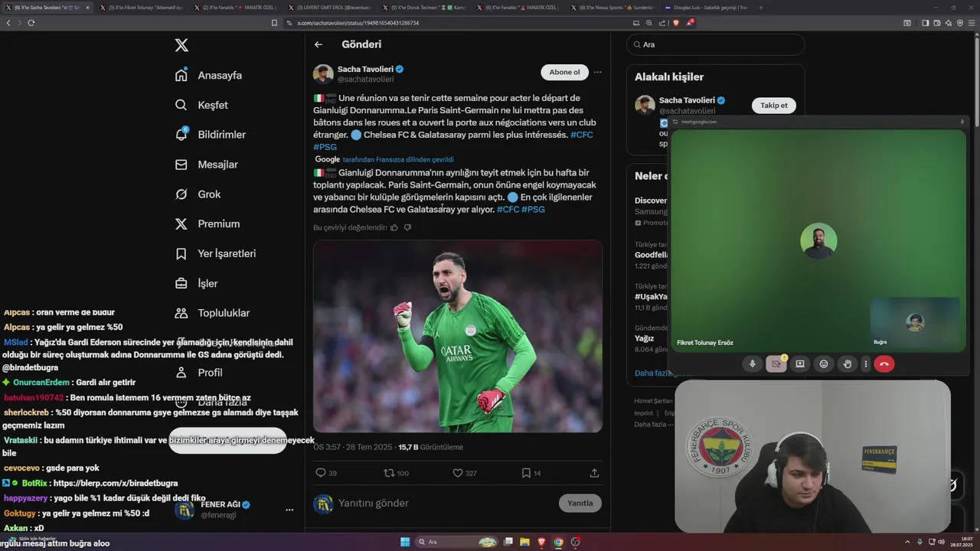Screen dimensions: 980x551
Task: Open a new browser tab
Action: click(x=760, y=7)
